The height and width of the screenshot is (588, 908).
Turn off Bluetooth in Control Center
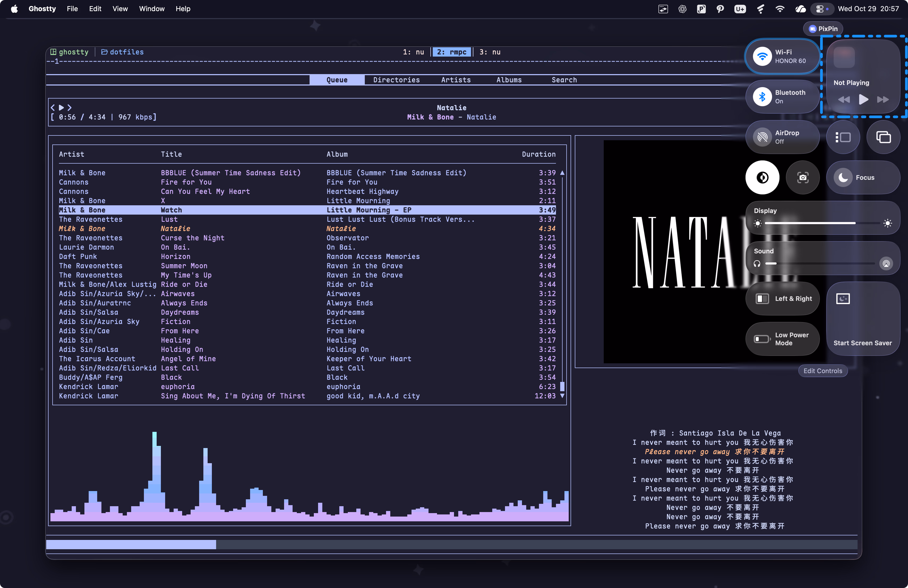click(x=763, y=96)
